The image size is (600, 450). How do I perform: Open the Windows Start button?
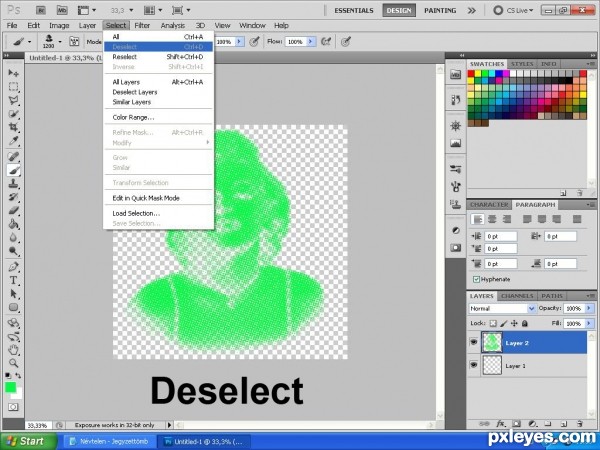[x=27, y=441]
